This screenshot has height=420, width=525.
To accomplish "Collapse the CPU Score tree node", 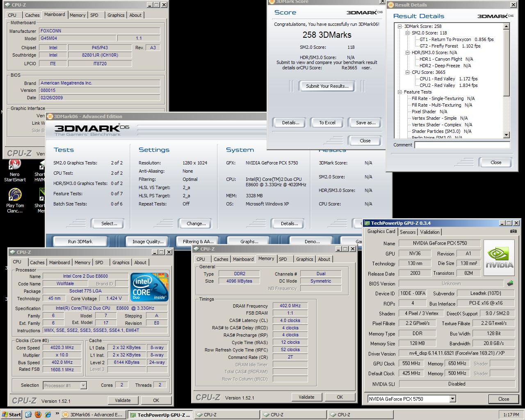I will [408, 72].
